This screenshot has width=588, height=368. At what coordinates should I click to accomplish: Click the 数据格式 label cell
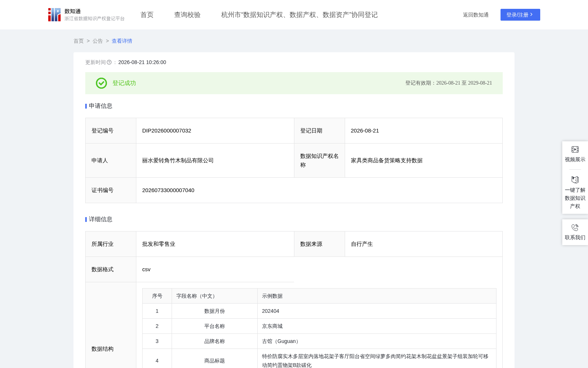111,269
